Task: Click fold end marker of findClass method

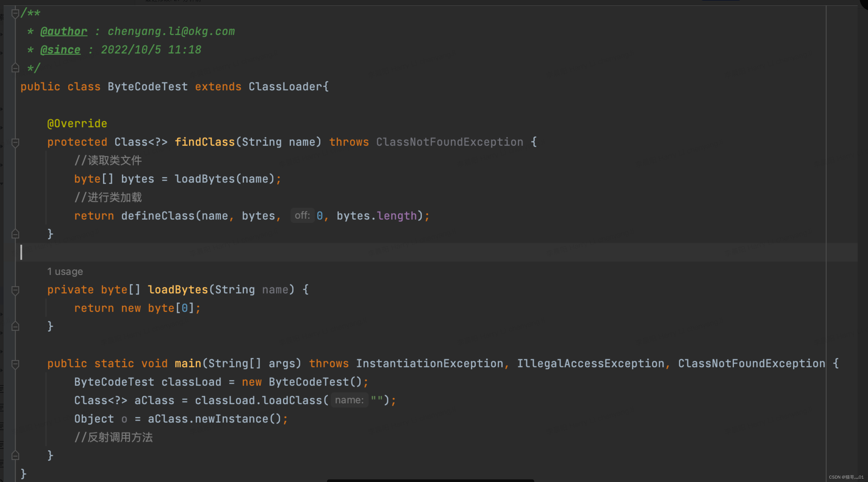Action: pyautogui.click(x=15, y=234)
